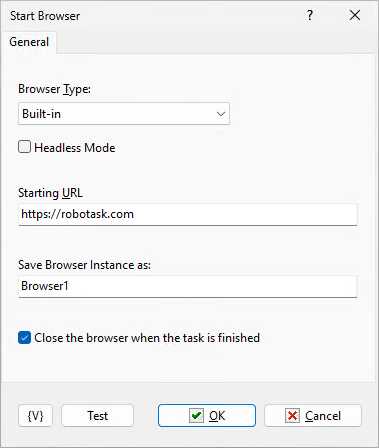Click the Save Browser Instance as label
Viewport: 379px width, 448px height.
84,265
